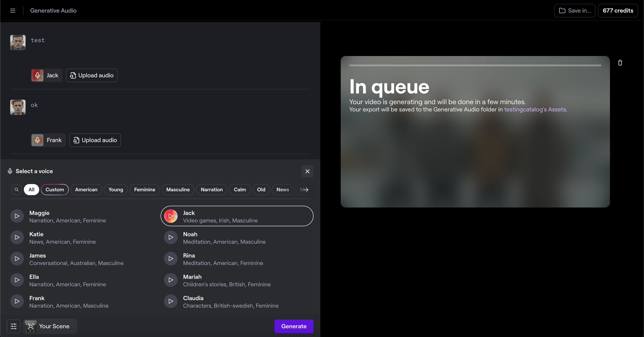Filter voices by Old
Viewport: 644px width, 337px height.
261,190
